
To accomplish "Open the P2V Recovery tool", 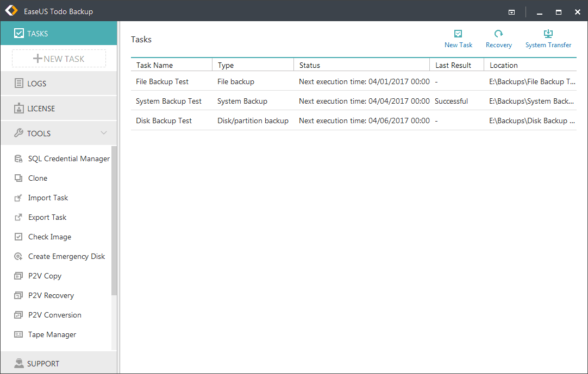I will (x=51, y=295).
